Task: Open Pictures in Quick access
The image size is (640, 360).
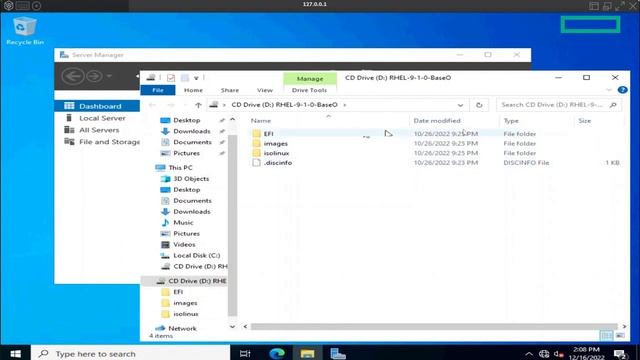Action: (187, 153)
